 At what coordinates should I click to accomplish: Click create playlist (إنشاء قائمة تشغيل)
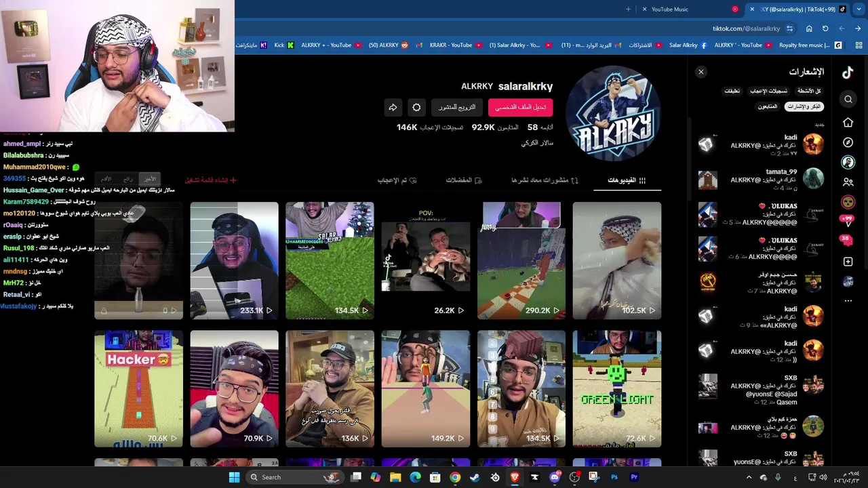pos(211,180)
